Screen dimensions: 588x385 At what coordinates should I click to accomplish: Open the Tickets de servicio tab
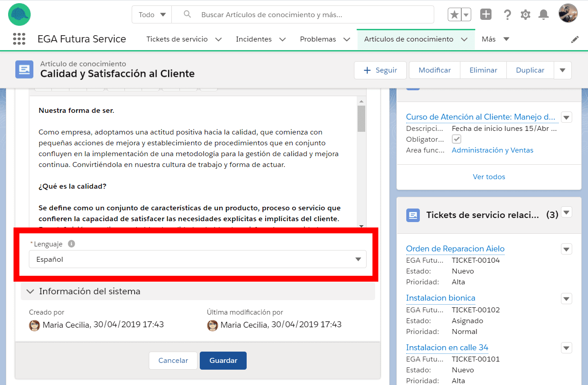(x=177, y=39)
